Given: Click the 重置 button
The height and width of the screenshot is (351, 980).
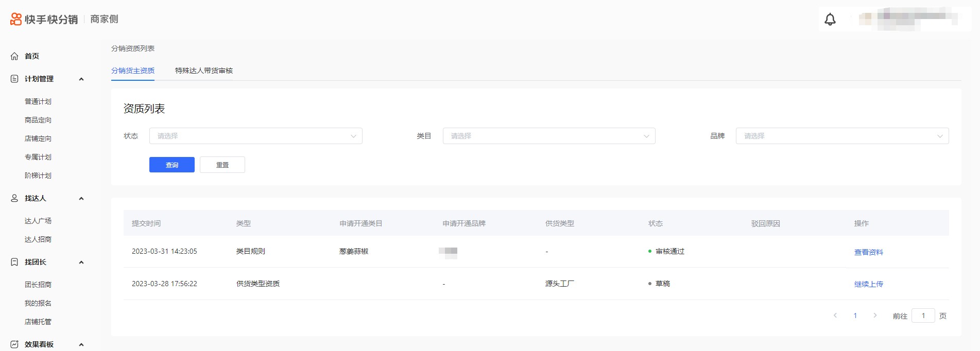Looking at the screenshot, I should point(222,165).
